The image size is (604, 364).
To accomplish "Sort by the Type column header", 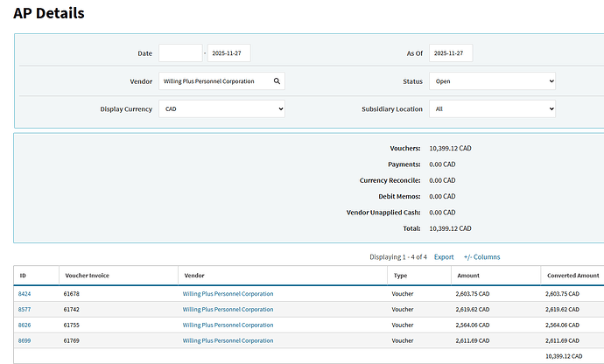I will click(399, 276).
